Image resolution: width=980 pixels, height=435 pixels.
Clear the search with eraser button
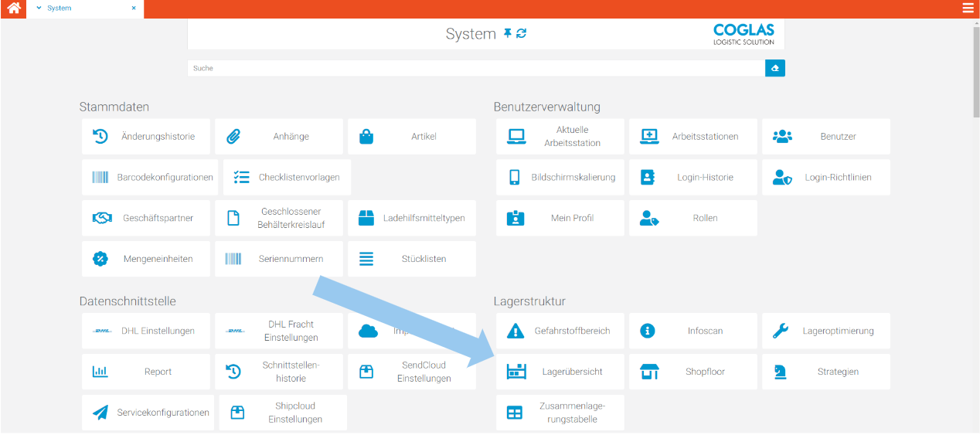(x=774, y=68)
